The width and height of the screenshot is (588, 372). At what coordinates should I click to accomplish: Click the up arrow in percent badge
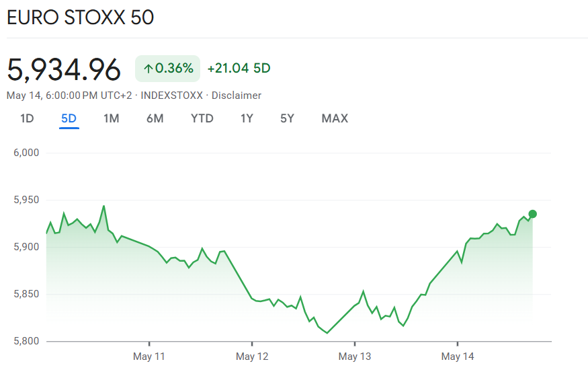[x=148, y=69]
